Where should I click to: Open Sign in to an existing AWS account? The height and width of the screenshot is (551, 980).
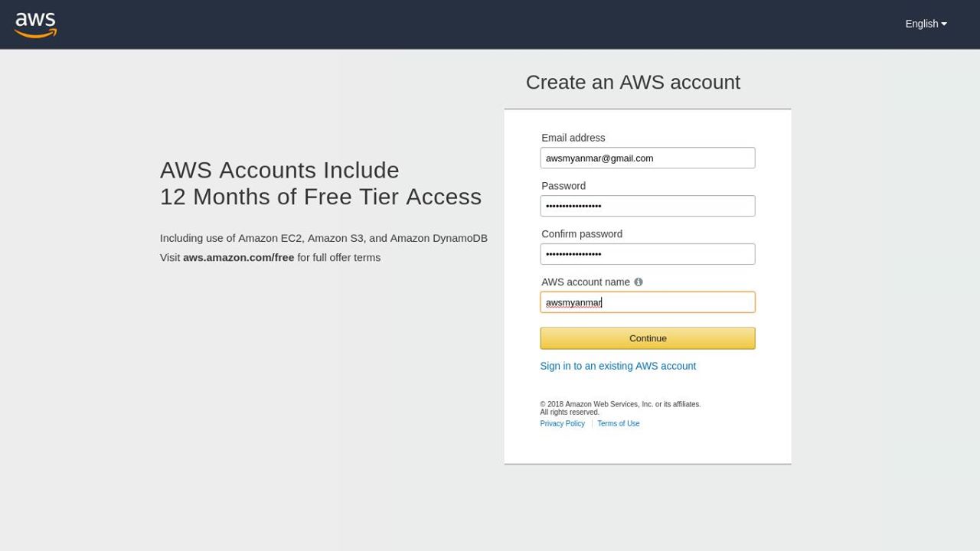tap(618, 366)
